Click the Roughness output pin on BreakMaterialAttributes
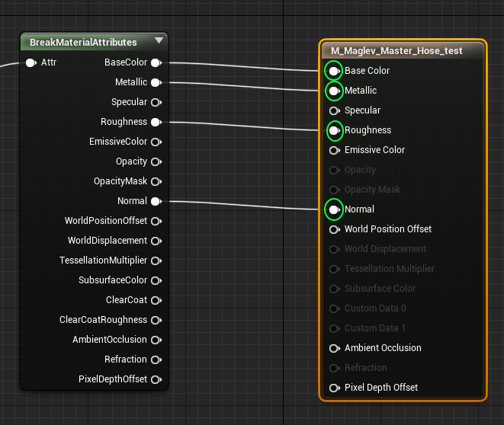504x425 pixels. (x=156, y=122)
